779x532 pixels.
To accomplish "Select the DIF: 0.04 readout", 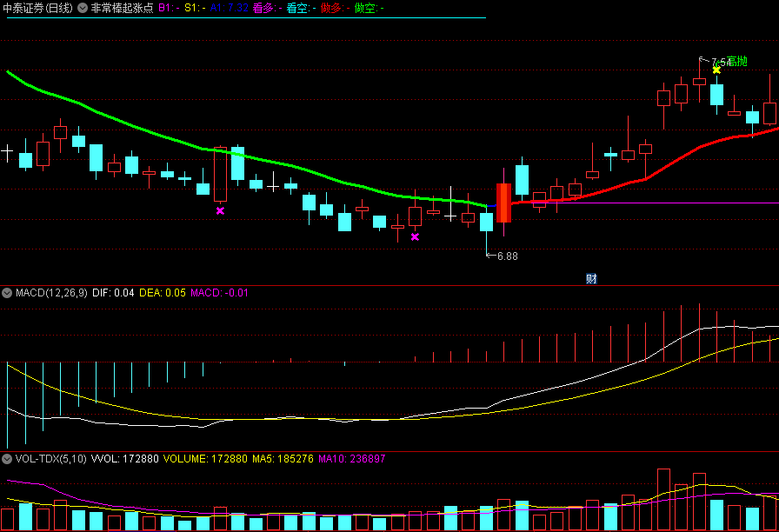I will pyautogui.click(x=113, y=293).
